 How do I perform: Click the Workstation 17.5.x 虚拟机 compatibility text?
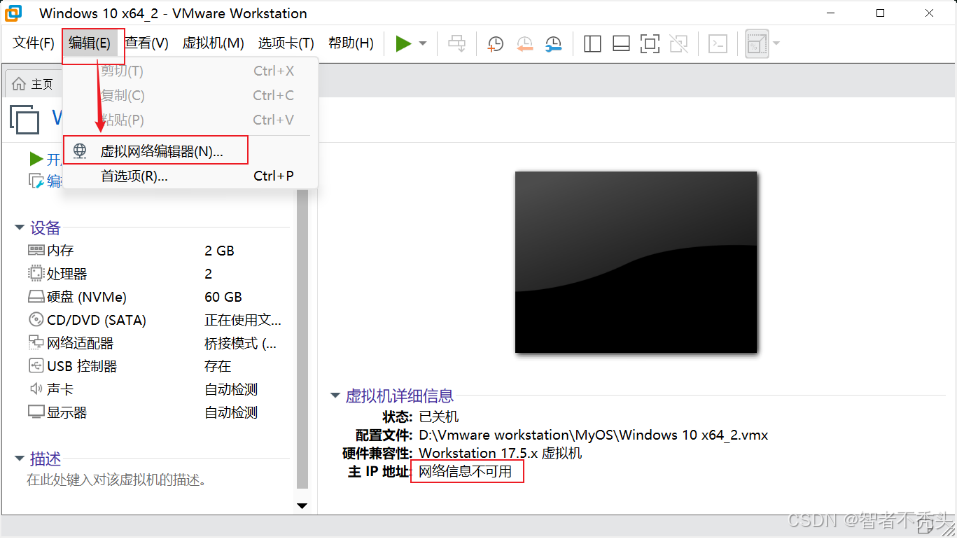coord(500,454)
